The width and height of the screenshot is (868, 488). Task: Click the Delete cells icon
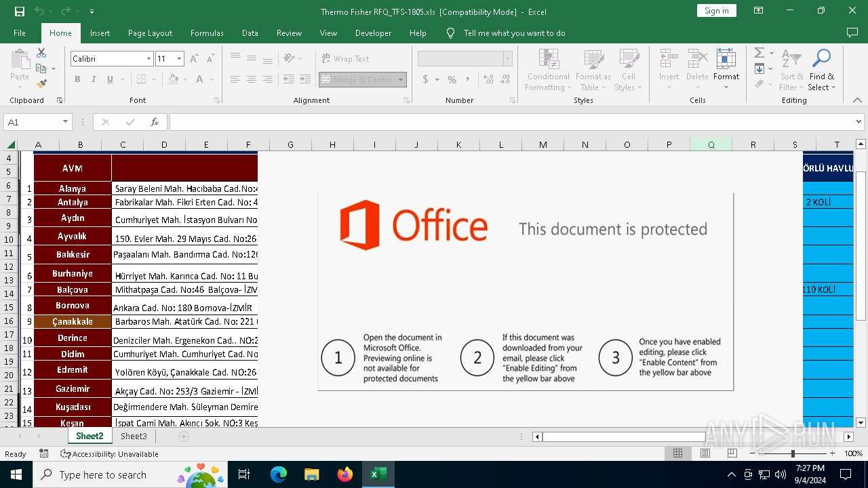697,58
